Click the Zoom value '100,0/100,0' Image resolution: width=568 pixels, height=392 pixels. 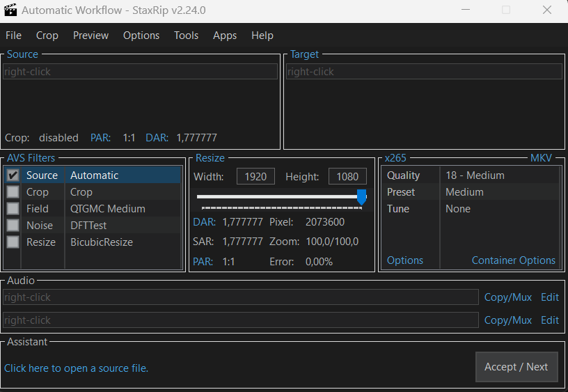[332, 242]
